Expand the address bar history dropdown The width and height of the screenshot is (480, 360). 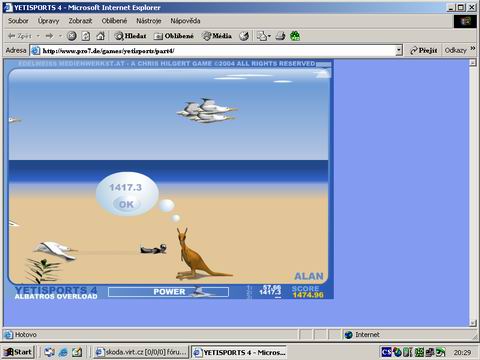tap(399, 50)
